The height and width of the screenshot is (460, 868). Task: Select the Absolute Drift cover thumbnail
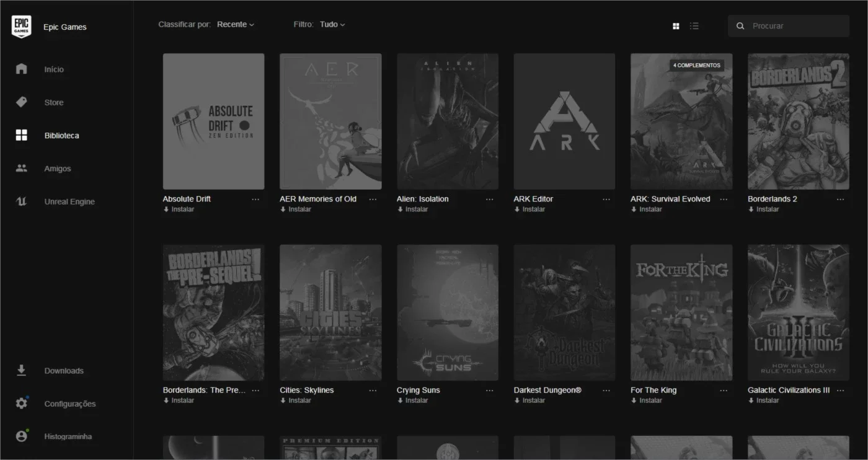coord(213,122)
